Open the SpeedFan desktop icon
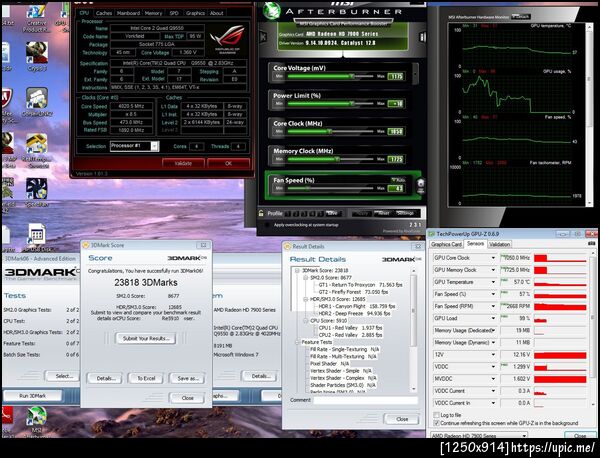The height and width of the screenshot is (458, 600). pos(37,192)
